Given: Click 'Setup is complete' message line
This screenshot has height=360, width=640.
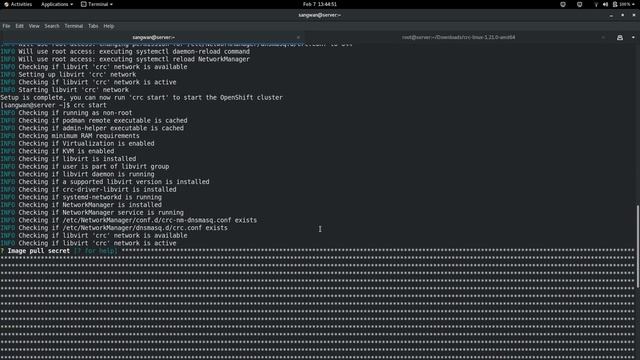Looking at the screenshot, I should (142, 98).
